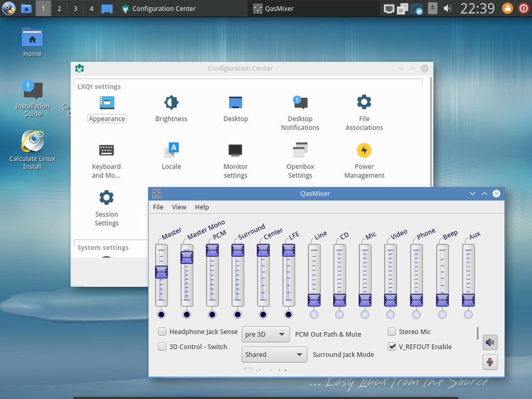Select QasMixer taskbar button
The width and height of the screenshot is (532, 399).
(x=314, y=8)
